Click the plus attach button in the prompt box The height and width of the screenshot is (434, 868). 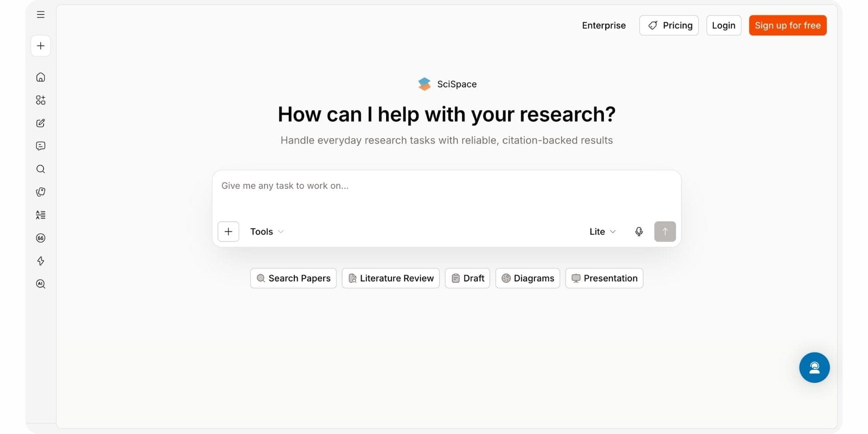point(228,231)
